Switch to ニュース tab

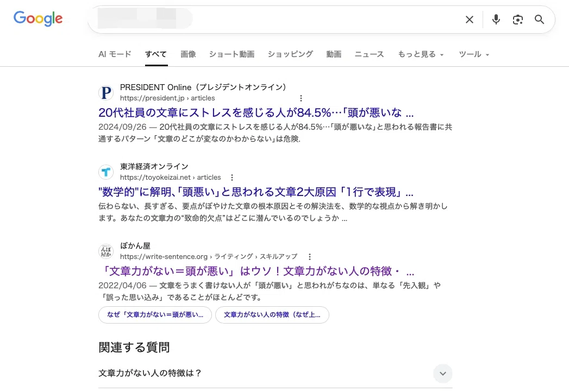[369, 54]
